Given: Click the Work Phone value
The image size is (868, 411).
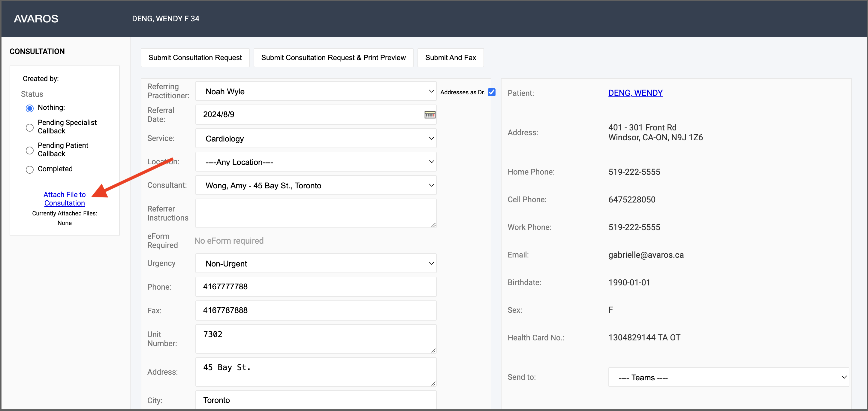Looking at the screenshot, I should pyautogui.click(x=634, y=227).
